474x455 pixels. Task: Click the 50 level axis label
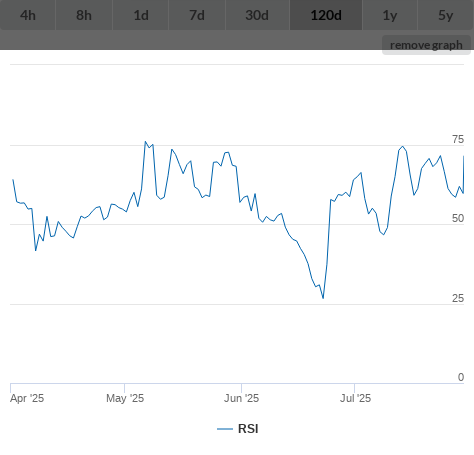coord(458,218)
